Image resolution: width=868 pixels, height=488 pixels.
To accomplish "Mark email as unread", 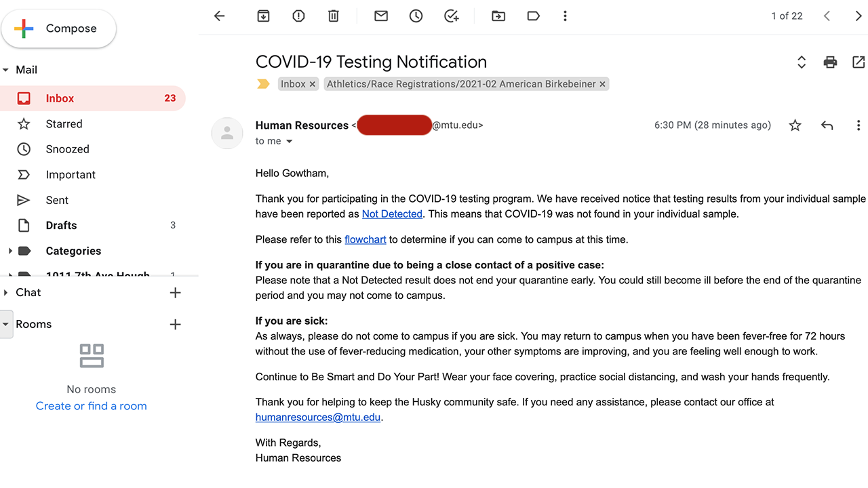I will 381,16.
